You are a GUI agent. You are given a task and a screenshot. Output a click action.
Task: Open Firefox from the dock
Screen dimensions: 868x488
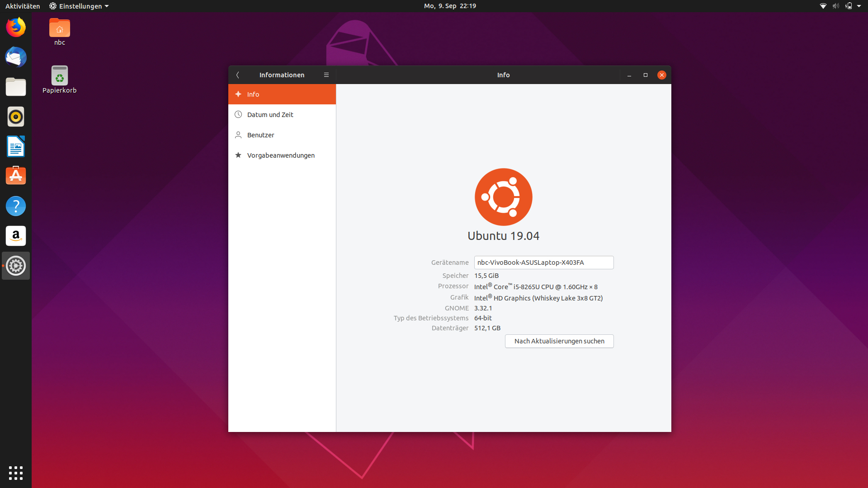(x=16, y=27)
